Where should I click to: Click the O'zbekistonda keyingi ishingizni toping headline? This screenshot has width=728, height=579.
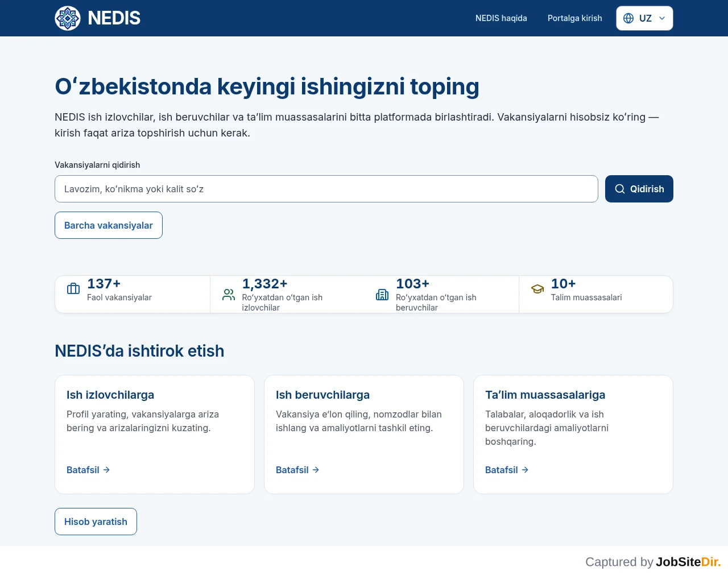(x=267, y=86)
